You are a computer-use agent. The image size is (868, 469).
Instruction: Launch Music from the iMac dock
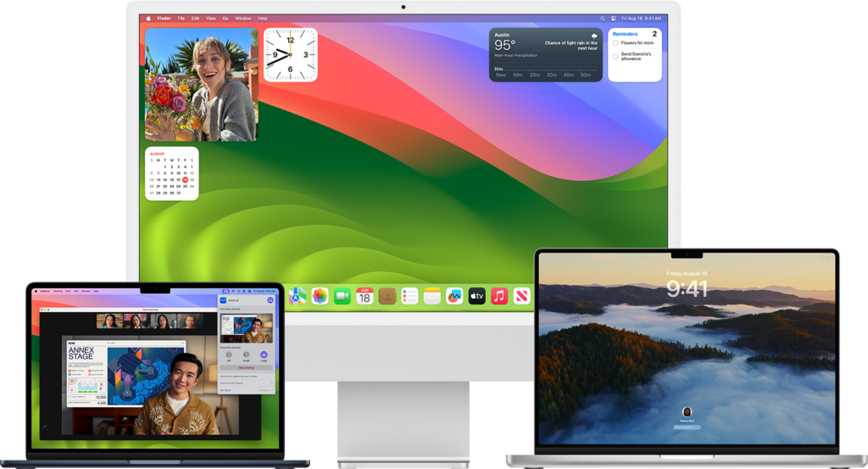[499, 296]
